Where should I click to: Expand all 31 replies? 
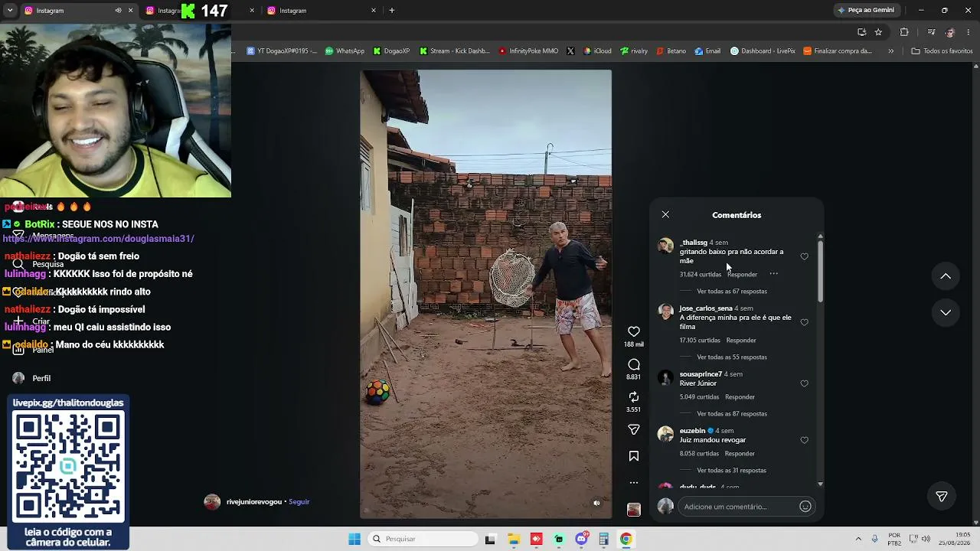pos(731,471)
